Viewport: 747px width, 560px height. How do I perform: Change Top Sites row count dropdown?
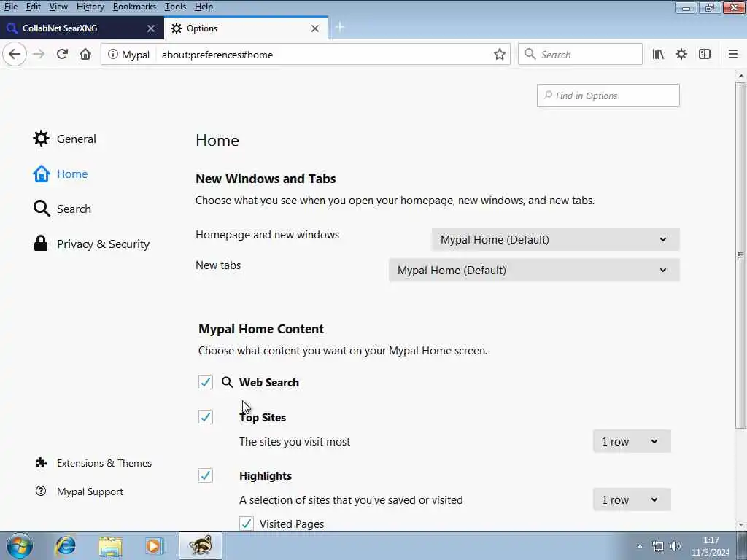[632, 441]
